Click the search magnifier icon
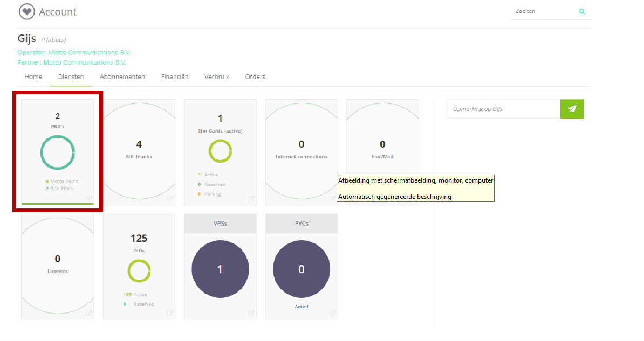The width and height of the screenshot is (644, 341). click(x=581, y=11)
